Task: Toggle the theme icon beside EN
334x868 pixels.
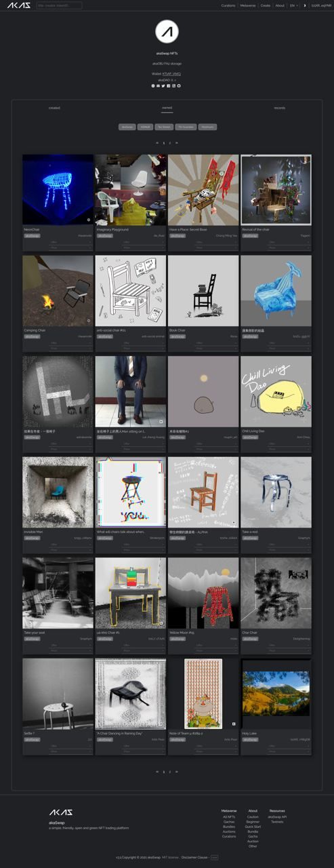Action: (x=305, y=5)
